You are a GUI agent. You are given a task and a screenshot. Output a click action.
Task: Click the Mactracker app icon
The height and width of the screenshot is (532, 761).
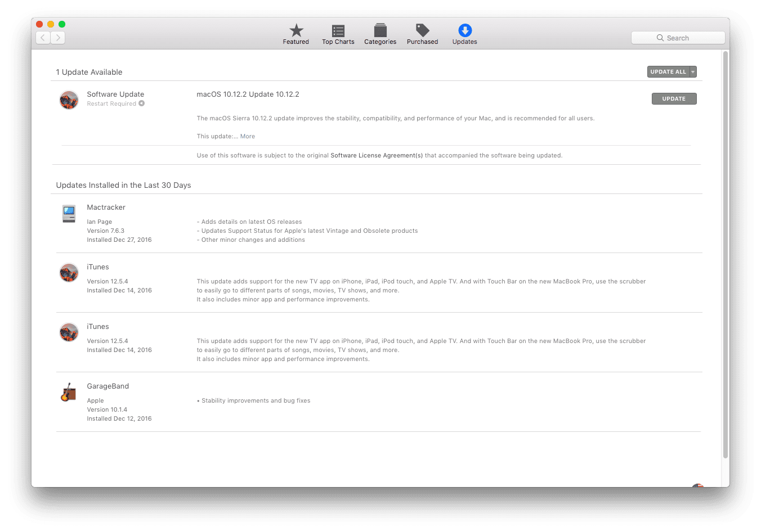tap(69, 214)
